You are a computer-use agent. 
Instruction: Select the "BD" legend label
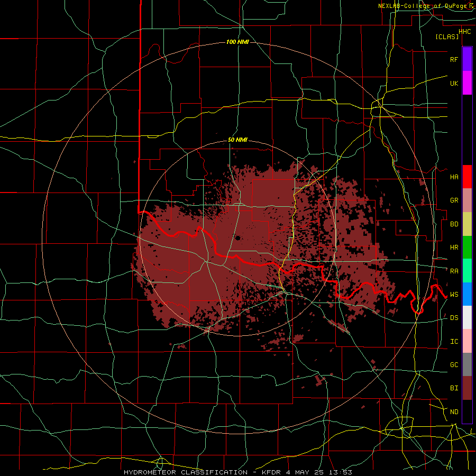coord(454,224)
